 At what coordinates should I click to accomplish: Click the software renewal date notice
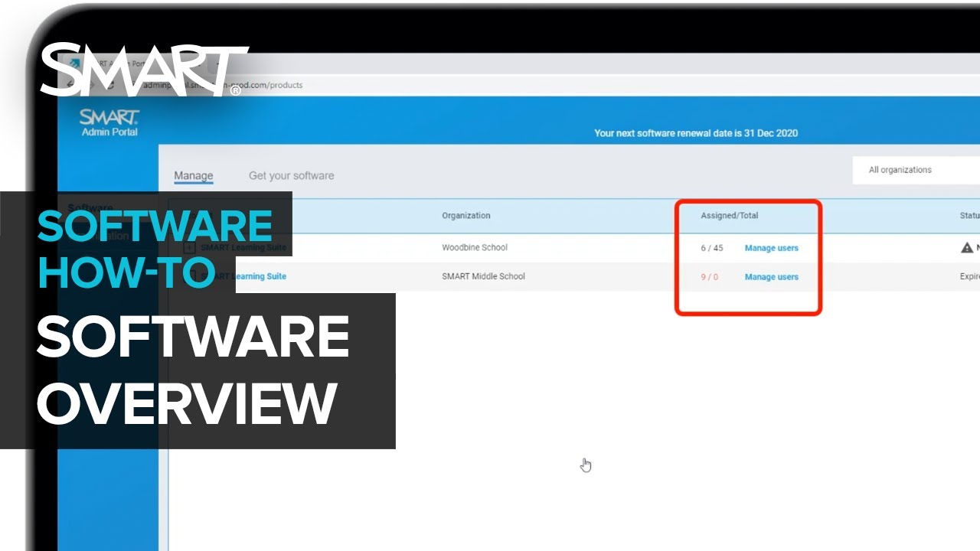696,133
